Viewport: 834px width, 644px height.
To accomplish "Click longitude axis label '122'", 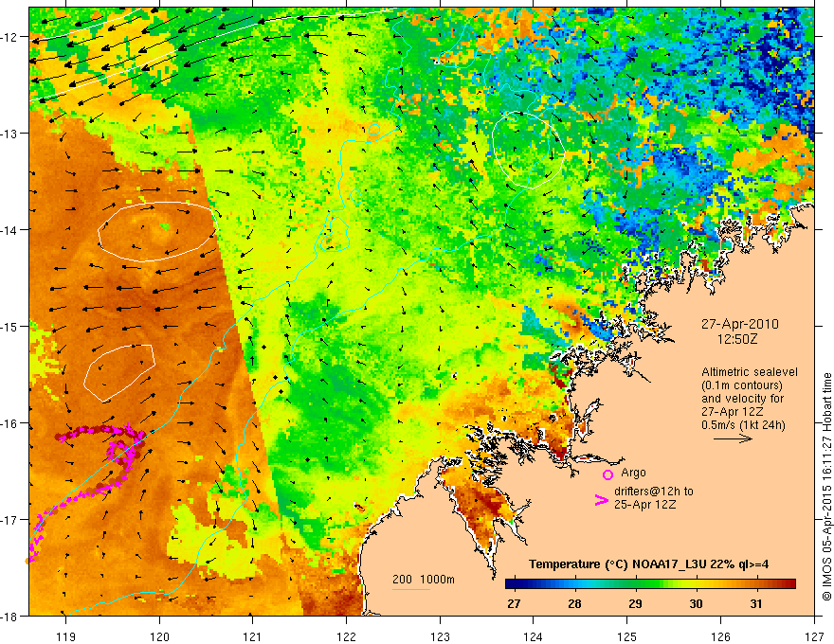I will click(346, 636).
